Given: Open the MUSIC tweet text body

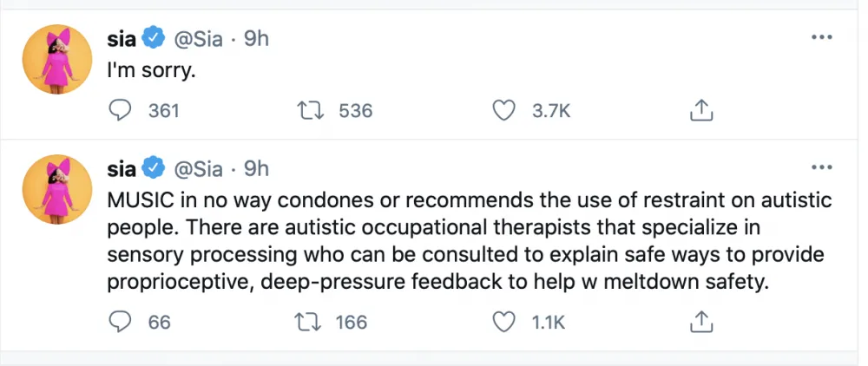Looking at the screenshot, I should pos(469,243).
